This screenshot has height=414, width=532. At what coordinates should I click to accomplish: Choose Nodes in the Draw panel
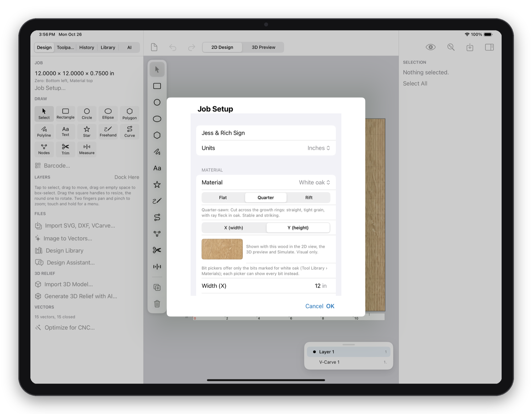44,149
